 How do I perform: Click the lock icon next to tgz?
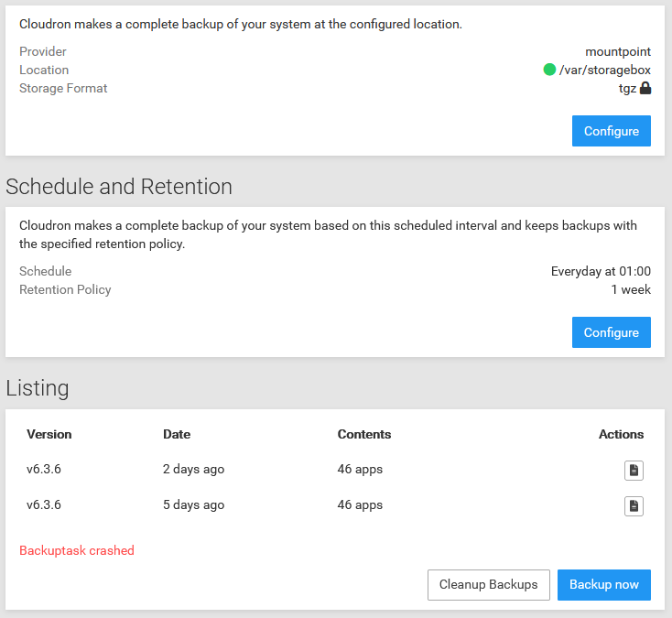pyautogui.click(x=645, y=88)
